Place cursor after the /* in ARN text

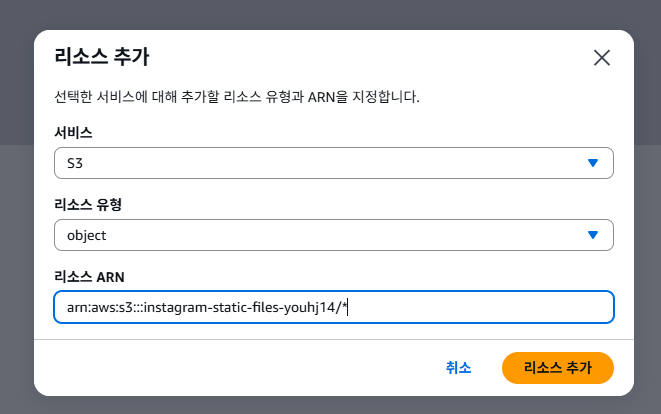click(x=346, y=307)
